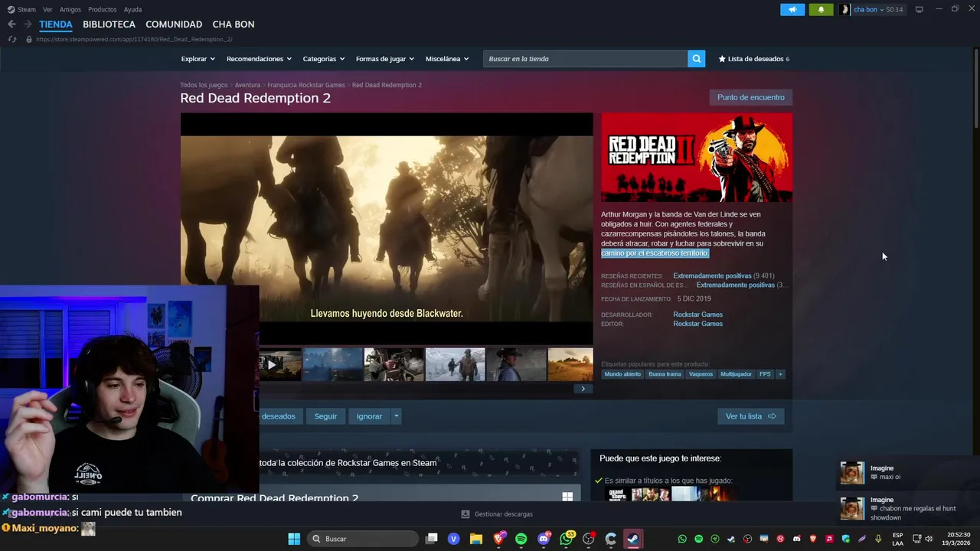Open Task View in the taskbar
This screenshot has width=980, height=551.
pyautogui.click(x=432, y=539)
